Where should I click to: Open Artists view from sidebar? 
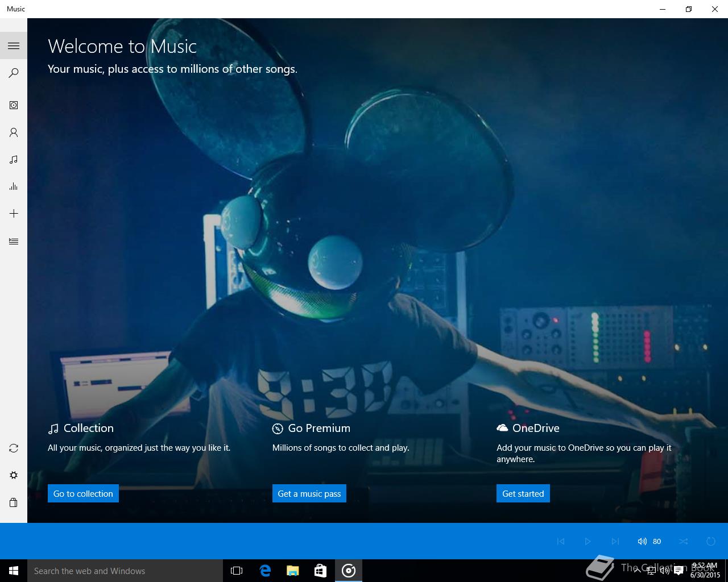[x=14, y=132]
